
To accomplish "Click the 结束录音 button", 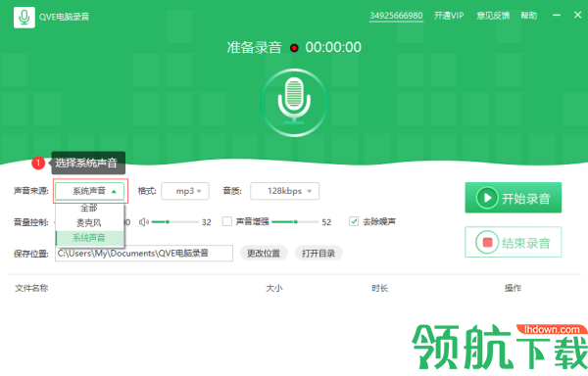I will tap(513, 242).
